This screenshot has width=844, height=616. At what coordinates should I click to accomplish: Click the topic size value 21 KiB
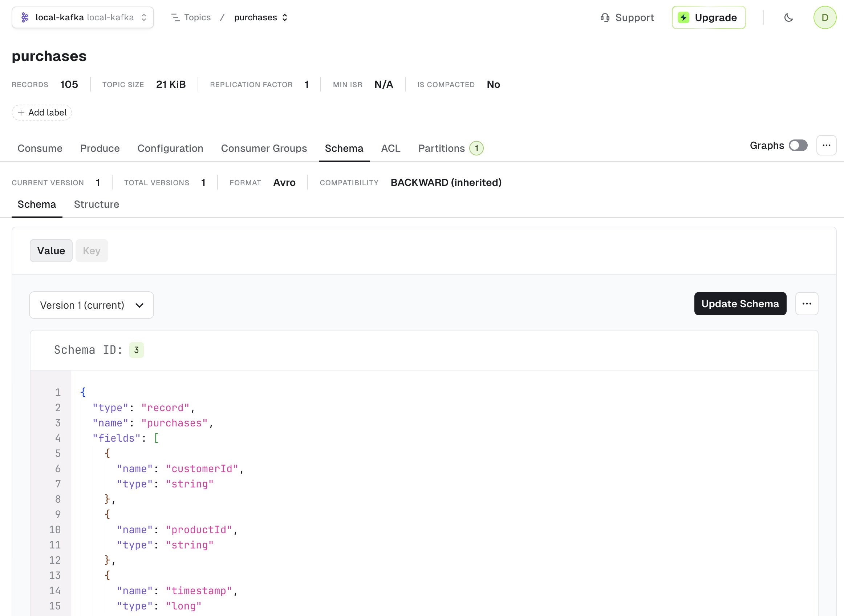point(171,85)
